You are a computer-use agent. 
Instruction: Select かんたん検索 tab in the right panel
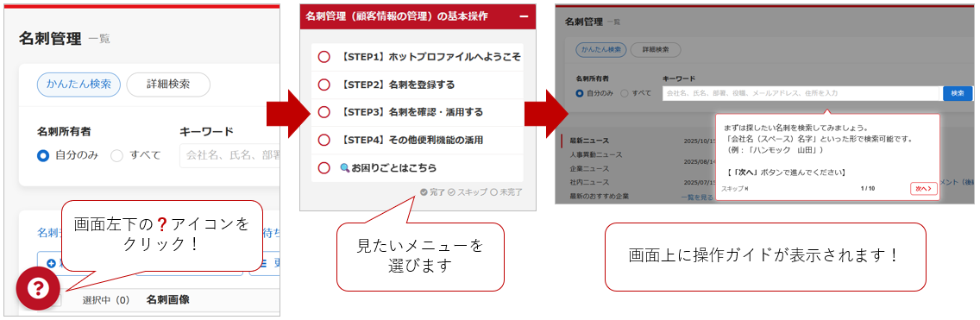[x=600, y=49]
